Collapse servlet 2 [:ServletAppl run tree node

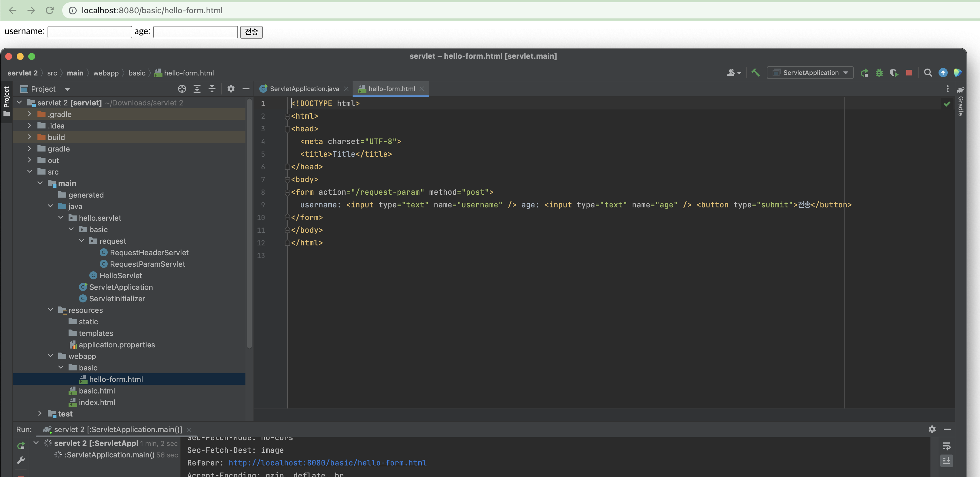click(x=36, y=442)
